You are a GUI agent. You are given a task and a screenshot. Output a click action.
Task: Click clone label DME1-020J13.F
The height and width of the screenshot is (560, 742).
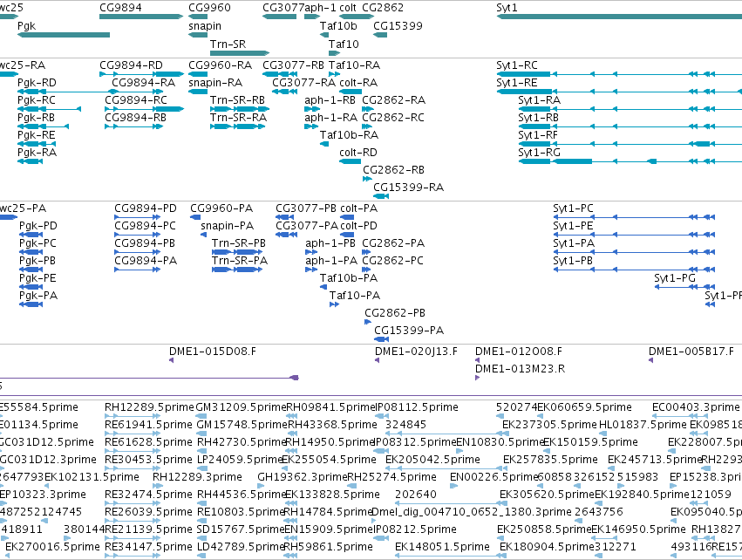tap(416, 352)
